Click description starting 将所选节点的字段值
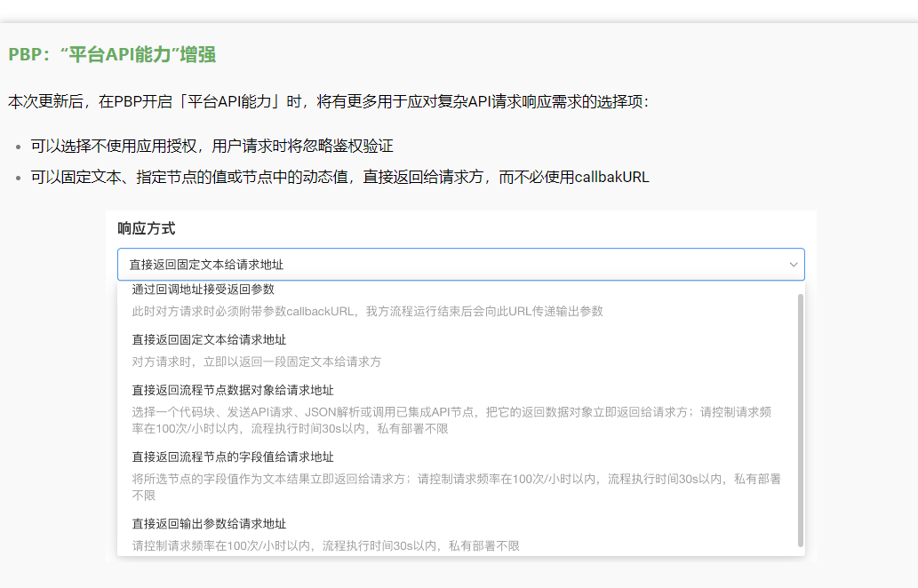The height and width of the screenshot is (588, 918). 457,487
